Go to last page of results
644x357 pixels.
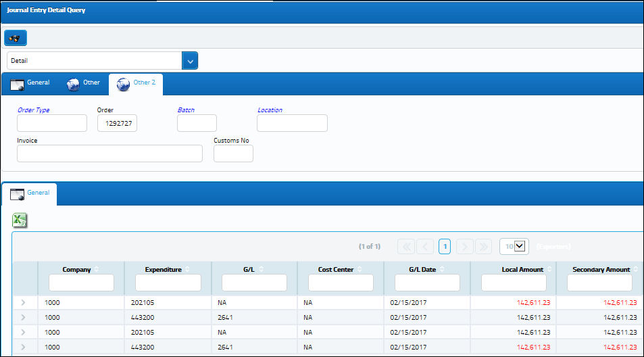point(483,247)
